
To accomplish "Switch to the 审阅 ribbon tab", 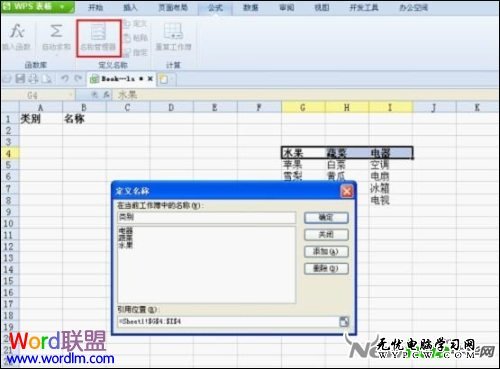I will [287, 7].
